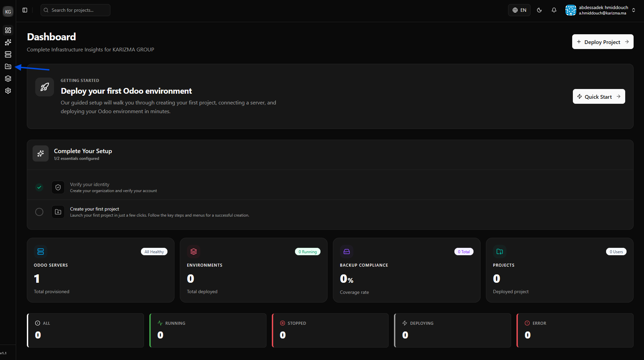This screenshot has height=360, width=644.
Task: Expand the user account menu chevron
Action: tap(634, 10)
